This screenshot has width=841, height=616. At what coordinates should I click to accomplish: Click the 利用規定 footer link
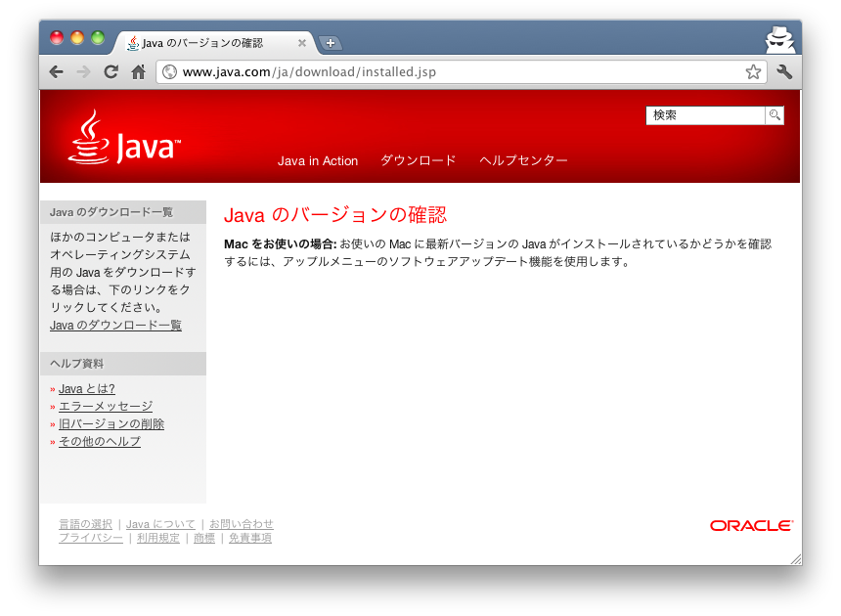click(158, 537)
